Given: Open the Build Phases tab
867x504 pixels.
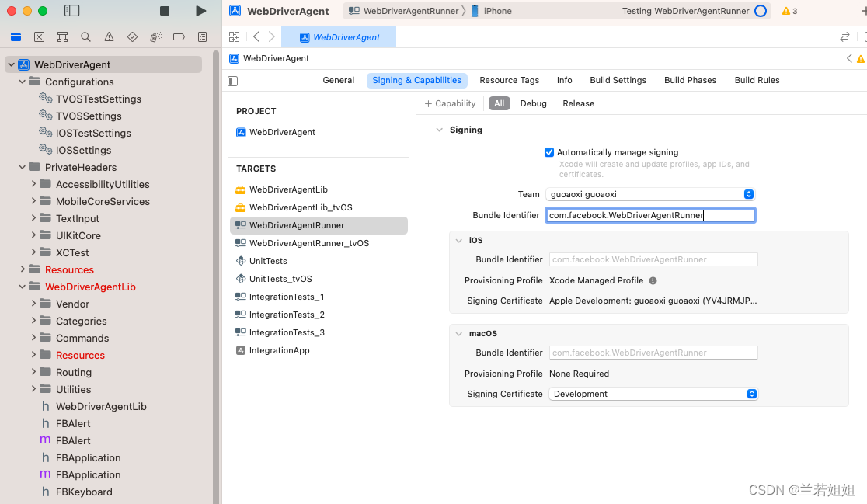Looking at the screenshot, I should [x=690, y=80].
